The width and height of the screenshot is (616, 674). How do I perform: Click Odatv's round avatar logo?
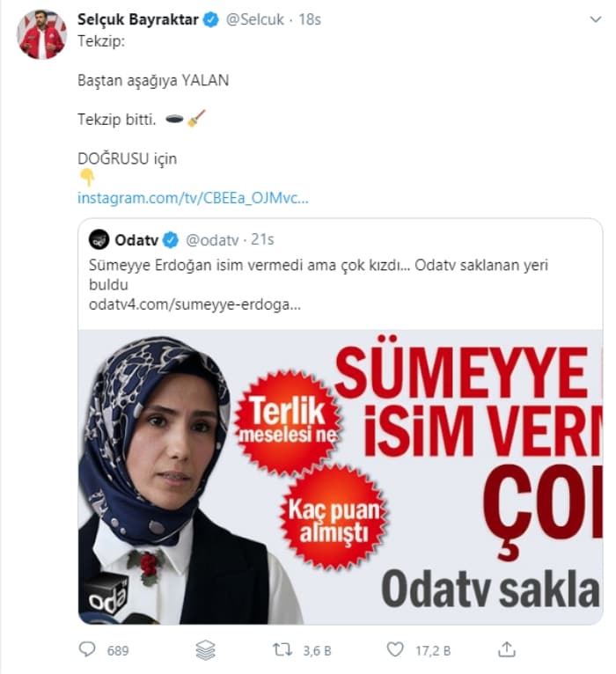(x=99, y=239)
